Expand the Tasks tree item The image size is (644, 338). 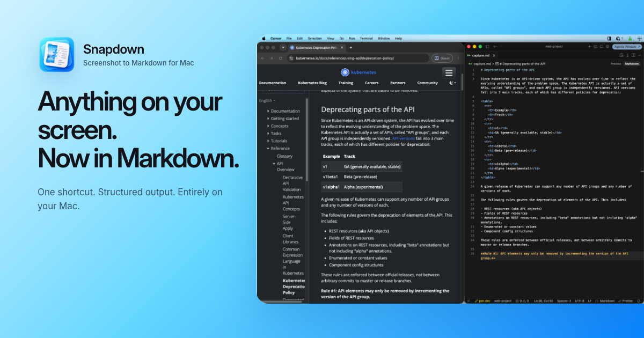[x=268, y=134]
